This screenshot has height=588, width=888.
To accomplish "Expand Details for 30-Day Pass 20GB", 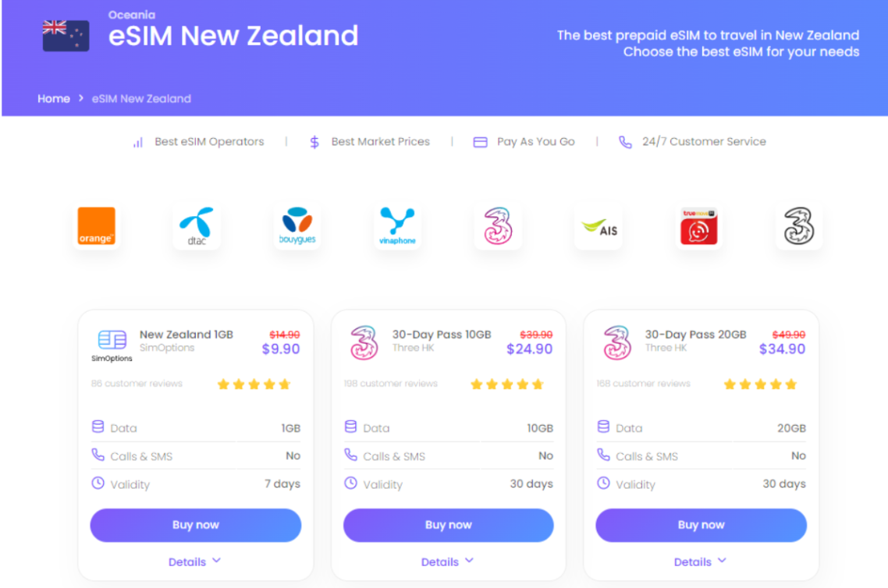I will tap(700, 562).
